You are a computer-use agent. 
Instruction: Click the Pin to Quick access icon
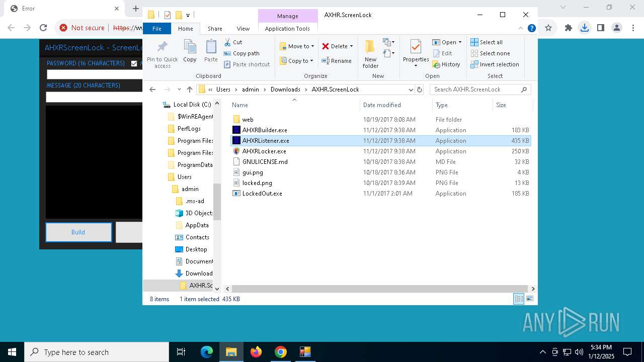(x=162, y=47)
